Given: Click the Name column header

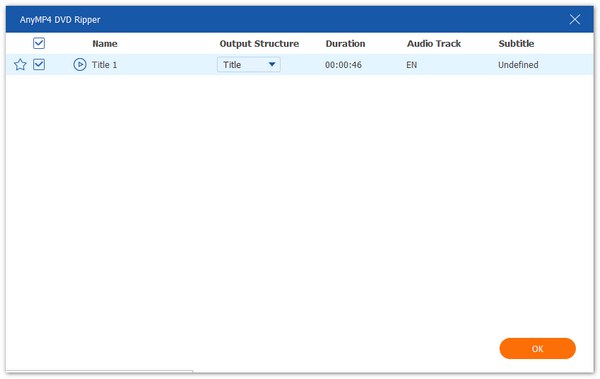Looking at the screenshot, I should (105, 44).
